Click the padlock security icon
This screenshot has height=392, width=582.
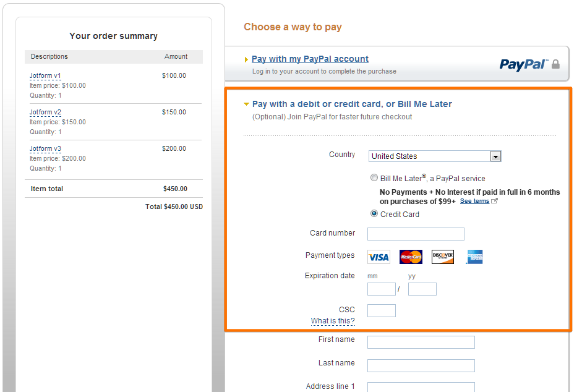(x=555, y=64)
